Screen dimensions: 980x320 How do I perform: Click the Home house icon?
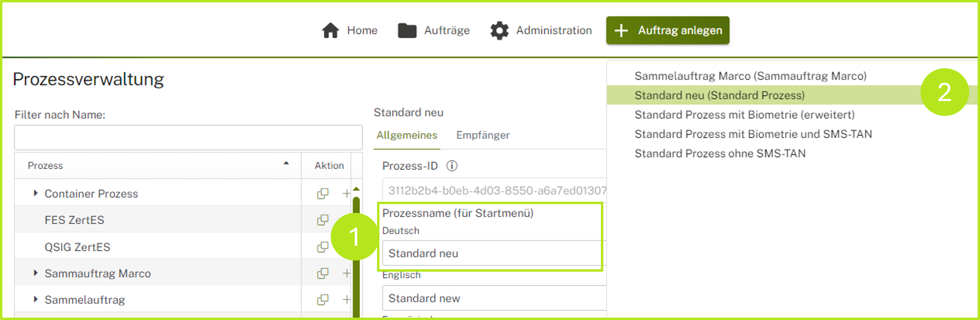coord(330,30)
